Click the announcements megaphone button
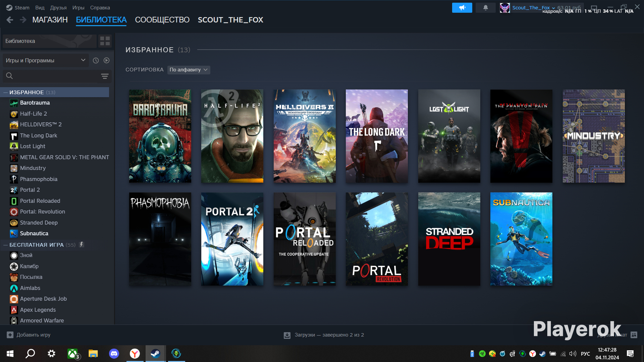The width and height of the screenshot is (644, 362). [462, 8]
